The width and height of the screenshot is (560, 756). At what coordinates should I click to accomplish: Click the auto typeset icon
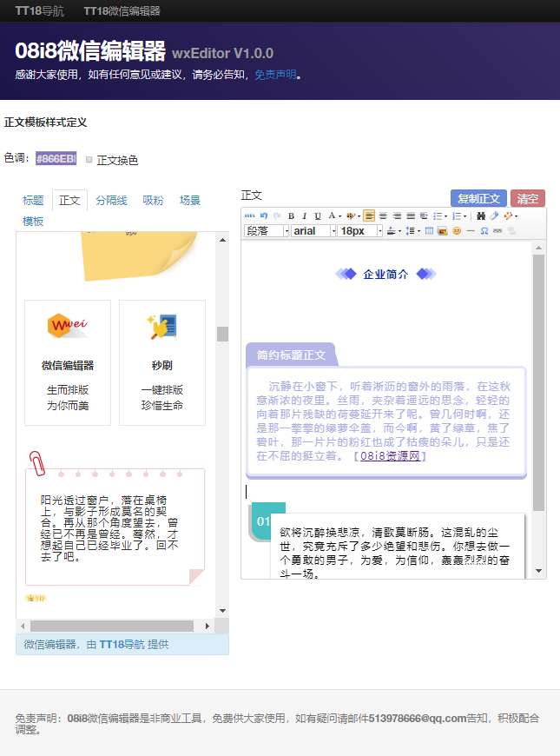click(508, 216)
